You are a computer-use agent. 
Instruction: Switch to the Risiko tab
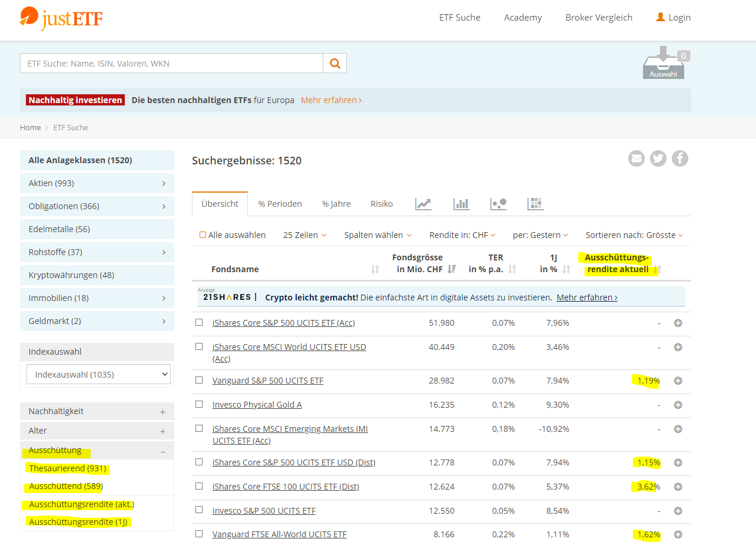click(x=382, y=204)
